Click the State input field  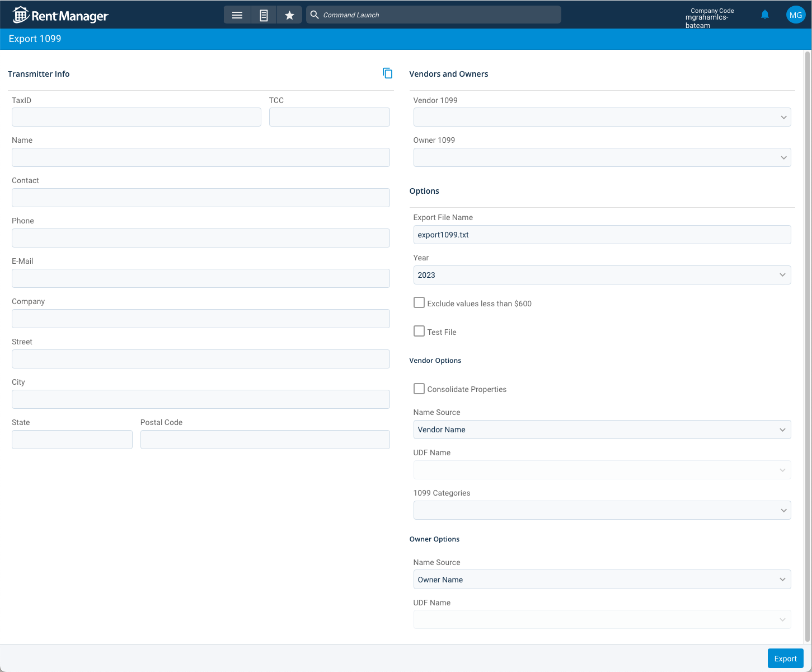[72, 440]
